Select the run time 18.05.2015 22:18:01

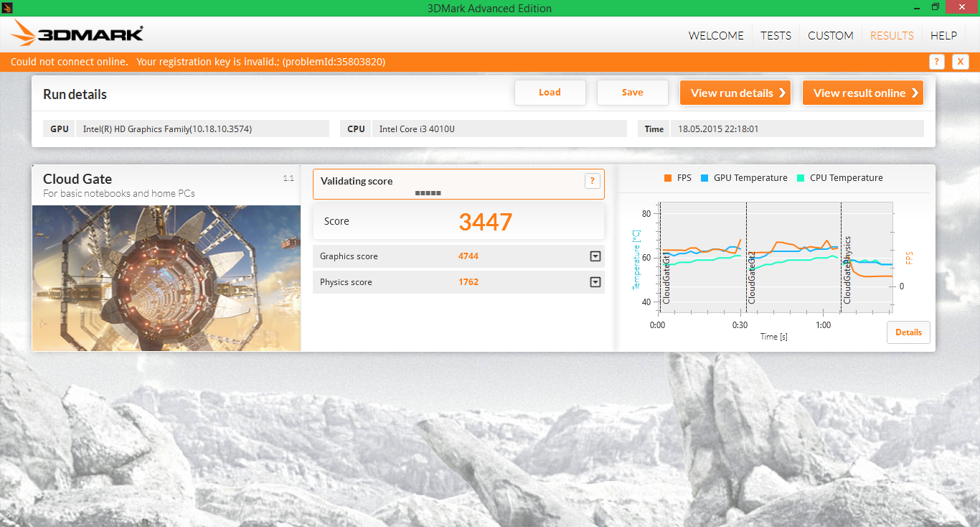718,129
